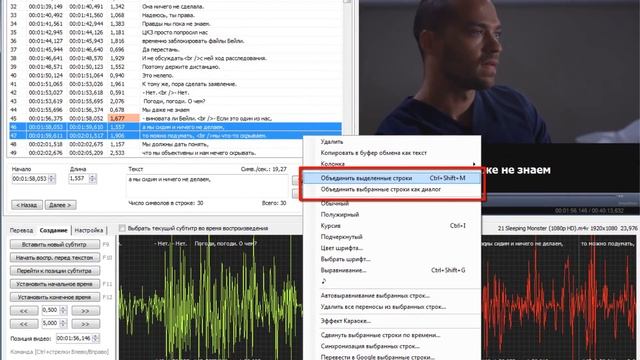Screen dimensions: 640x360
Task: Switch to the Перевод tab
Action: pyautogui.click(x=21, y=230)
